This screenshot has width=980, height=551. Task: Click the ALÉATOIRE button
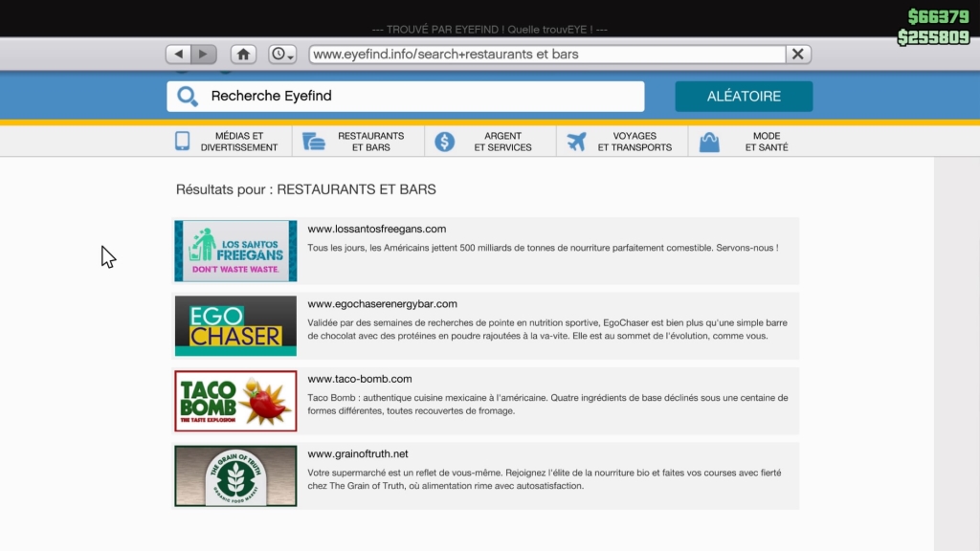pyautogui.click(x=744, y=97)
